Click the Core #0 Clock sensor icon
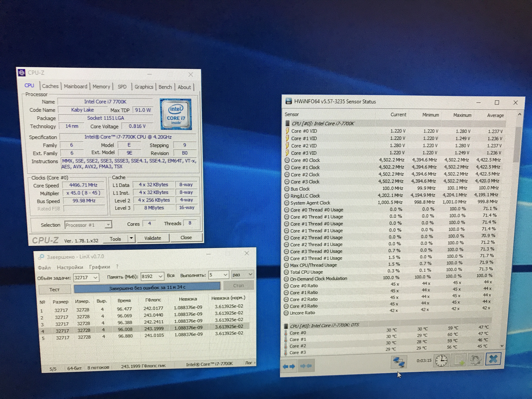Screen dimensions: 532x399 click(x=287, y=160)
